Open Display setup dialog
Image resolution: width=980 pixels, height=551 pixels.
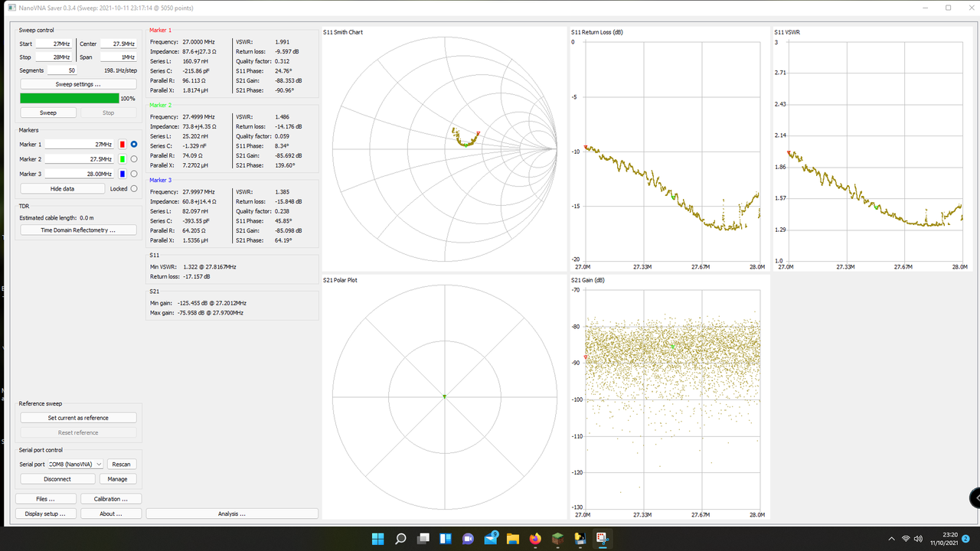coord(46,514)
